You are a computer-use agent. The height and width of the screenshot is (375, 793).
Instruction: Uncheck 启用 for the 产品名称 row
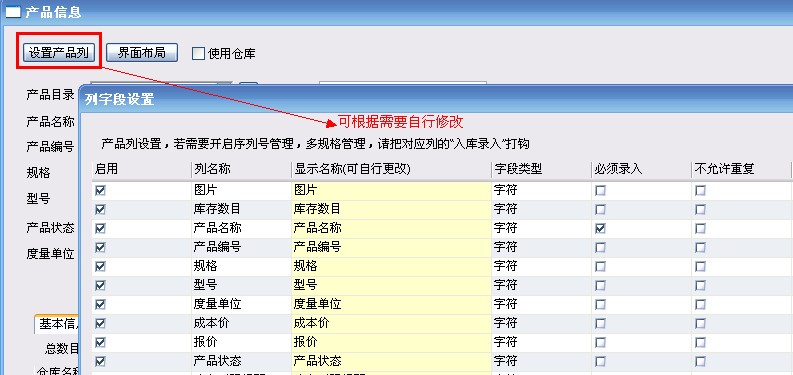pos(100,228)
